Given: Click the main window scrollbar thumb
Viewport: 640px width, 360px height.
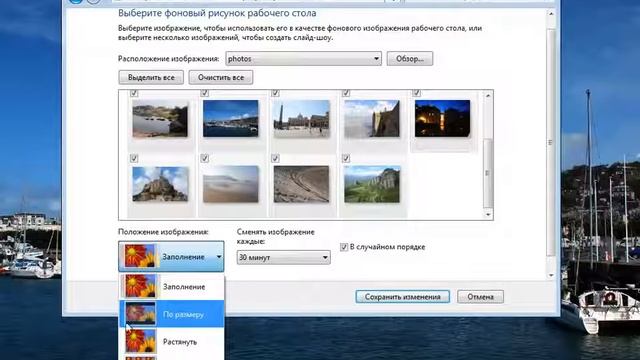Looking at the screenshot, I should pos(551,142).
